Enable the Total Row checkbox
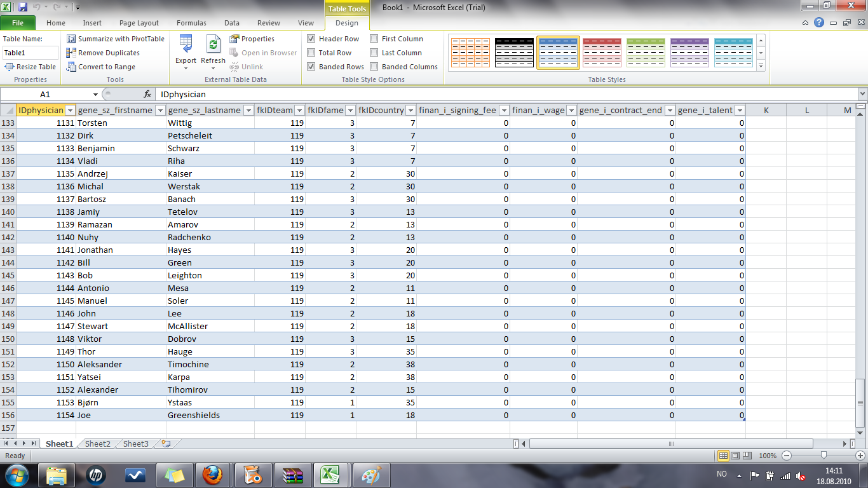Image resolution: width=868 pixels, height=488 pixels. [311, 53]
